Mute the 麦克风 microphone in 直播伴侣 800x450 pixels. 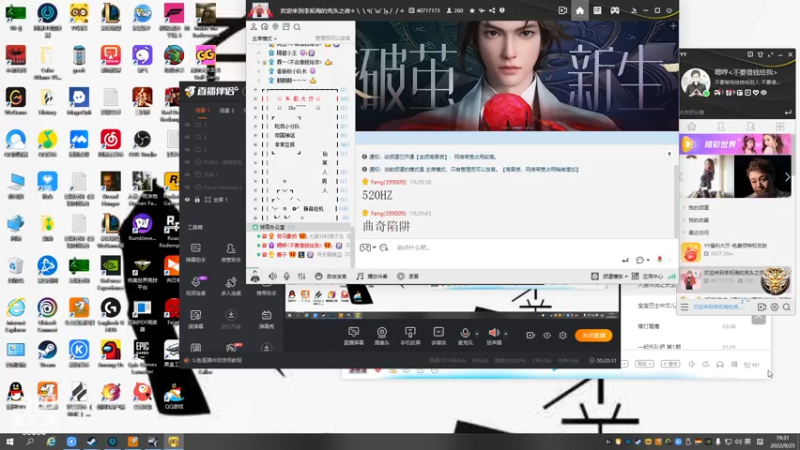point(465,336)
